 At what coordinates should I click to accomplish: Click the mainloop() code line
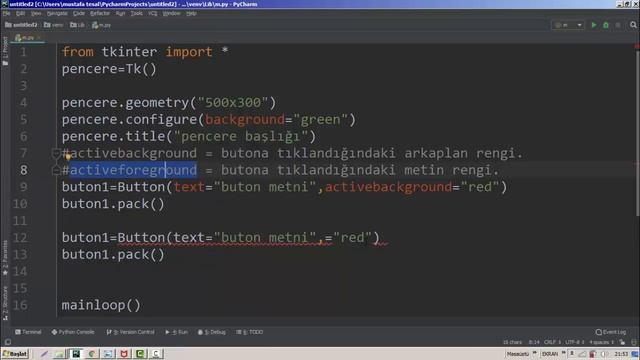point(101,305)
